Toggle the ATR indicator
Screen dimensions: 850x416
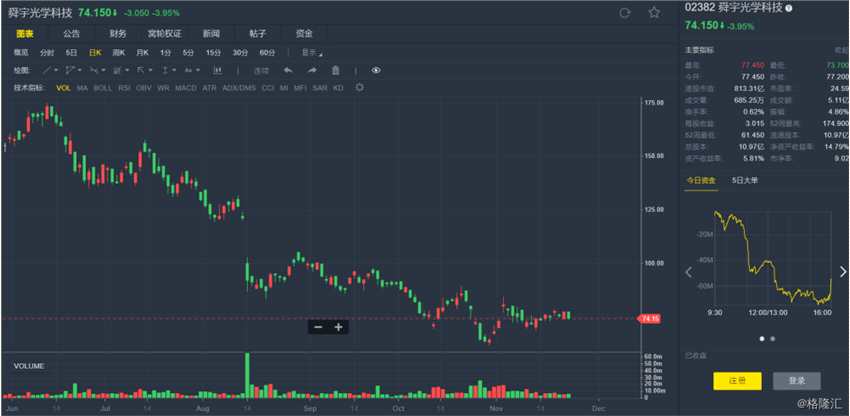(x=209, y=87)
